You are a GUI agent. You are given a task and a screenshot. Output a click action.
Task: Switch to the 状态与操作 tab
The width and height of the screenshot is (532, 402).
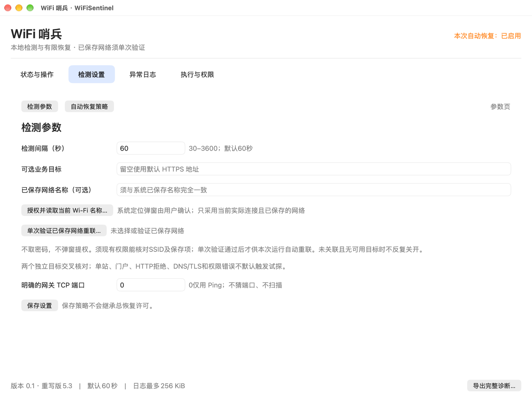pyautogui.click(x=37, y=74)
